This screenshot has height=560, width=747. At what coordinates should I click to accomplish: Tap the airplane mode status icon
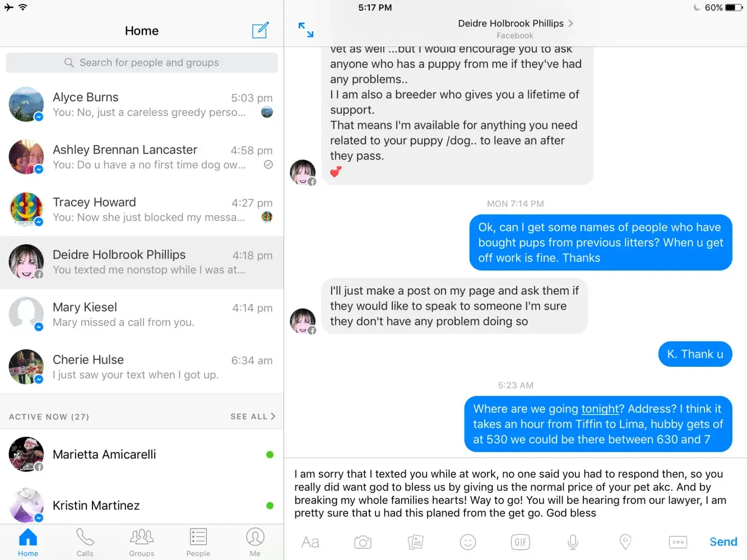[8, 7]
